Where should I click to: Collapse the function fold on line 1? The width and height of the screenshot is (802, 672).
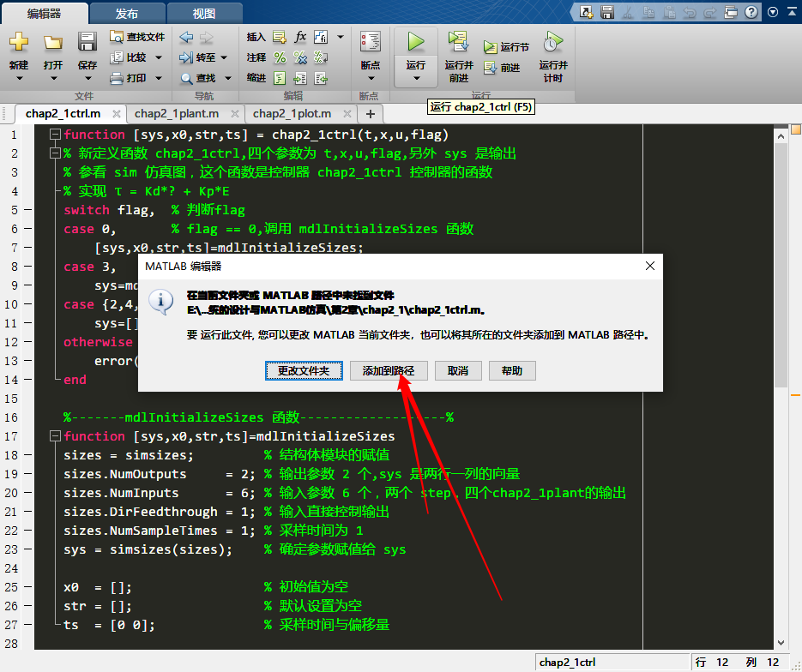(x=55, y=135)
